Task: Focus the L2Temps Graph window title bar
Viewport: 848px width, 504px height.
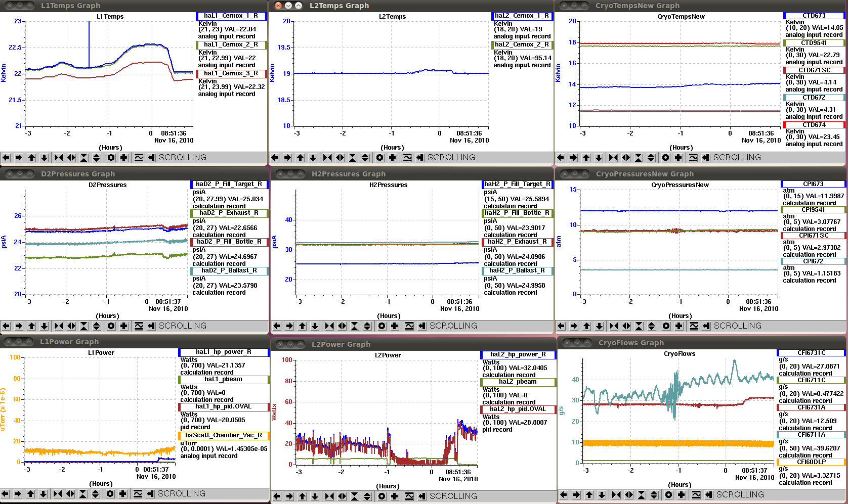Action: pos(411,6)
